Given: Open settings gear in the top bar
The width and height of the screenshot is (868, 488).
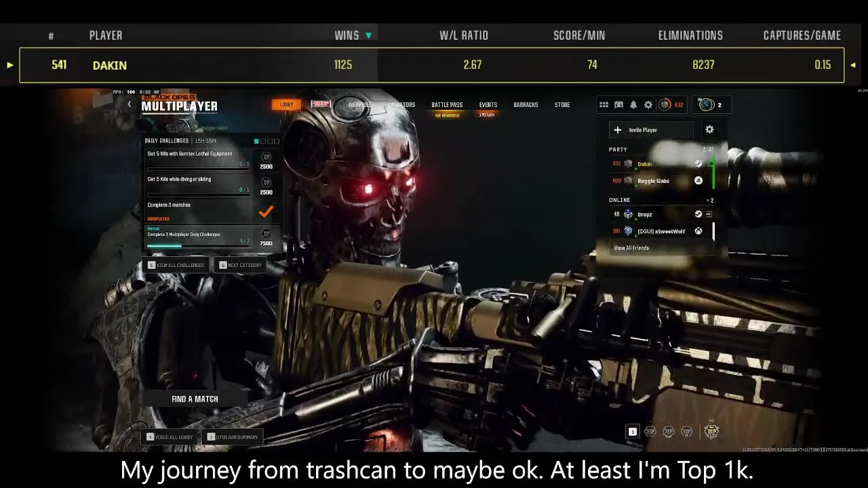Looking at the screenshot, I should point(648,105).
